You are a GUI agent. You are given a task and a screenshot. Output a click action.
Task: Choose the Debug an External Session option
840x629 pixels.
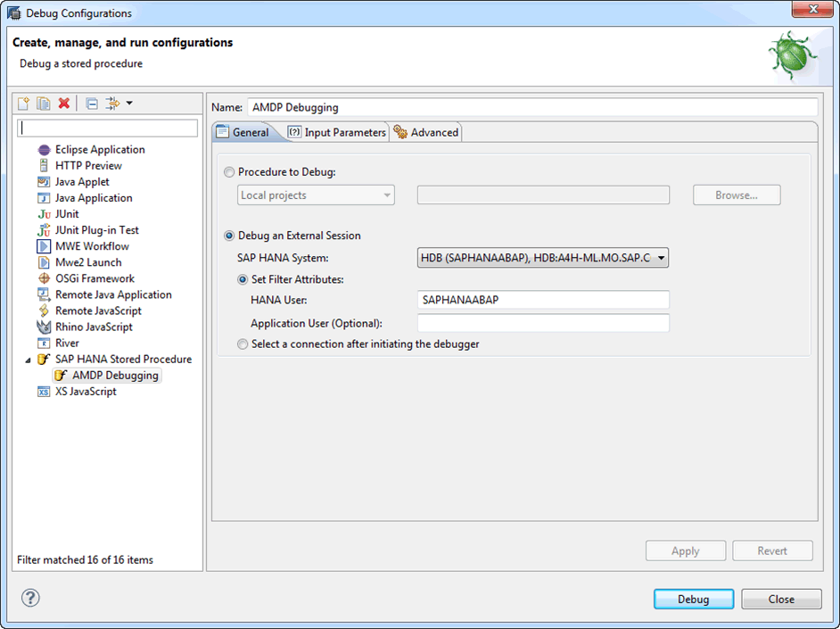tap(231, 236)
